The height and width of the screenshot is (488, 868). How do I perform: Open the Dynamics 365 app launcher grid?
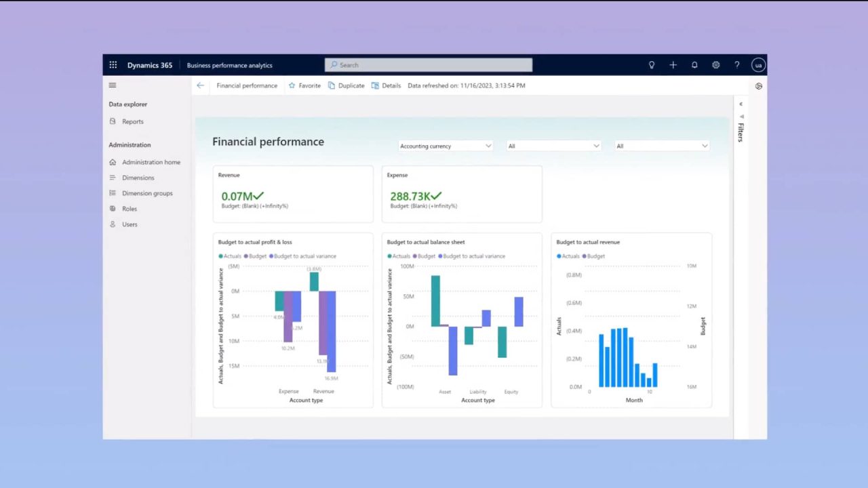click(113, 64)
